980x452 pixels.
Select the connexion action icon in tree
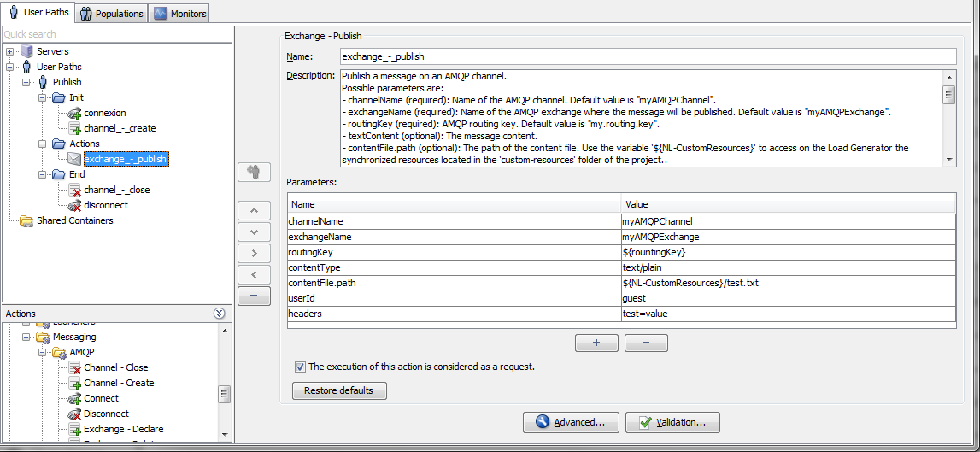click(74, 113)
